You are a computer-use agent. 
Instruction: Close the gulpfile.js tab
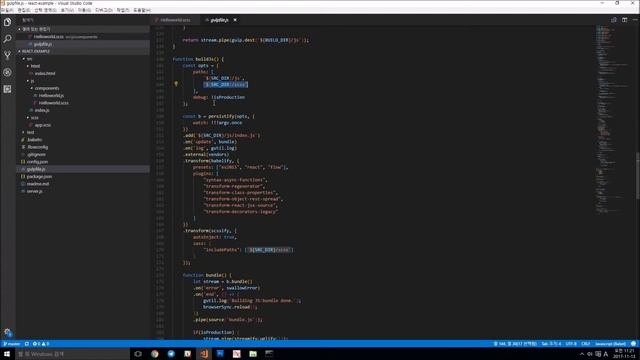point(235,20)
